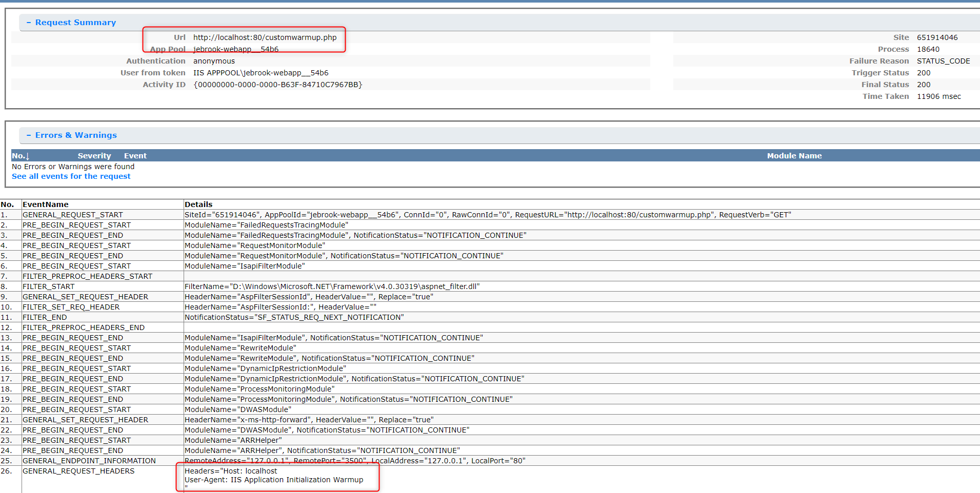Click the Failure Reason STATUS_CODE value
Viewport: 980px width, 493px height.
(943, 61)
